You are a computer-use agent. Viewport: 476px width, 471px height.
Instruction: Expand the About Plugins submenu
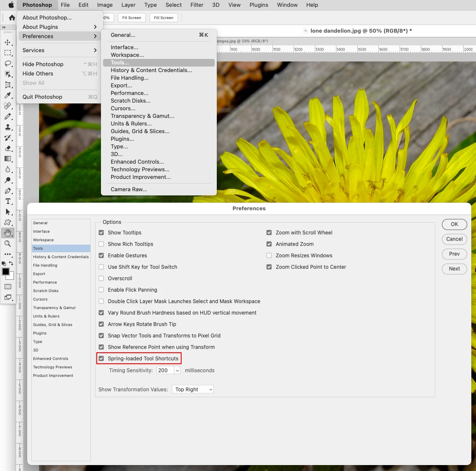[x=59, y=27]
